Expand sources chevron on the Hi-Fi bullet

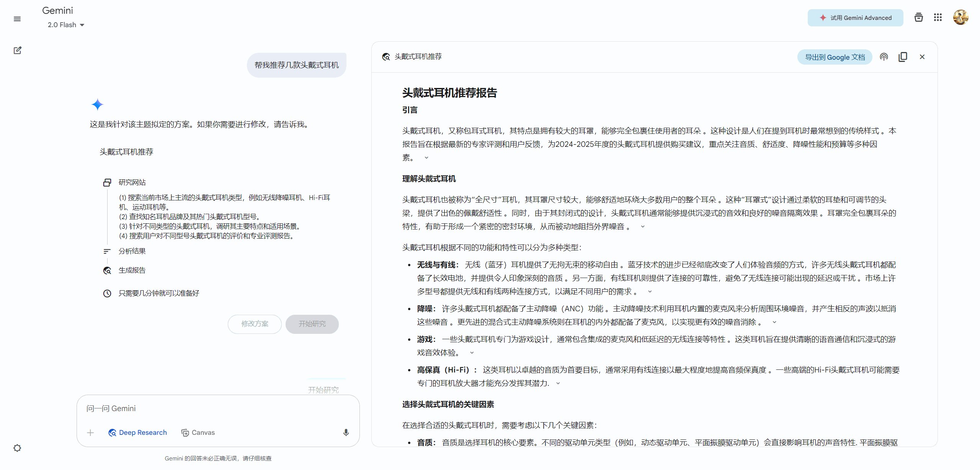558,383
